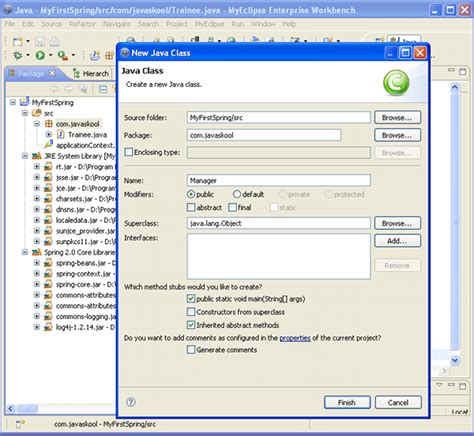Click the New Java Project toolbar icon

[95, 55]
